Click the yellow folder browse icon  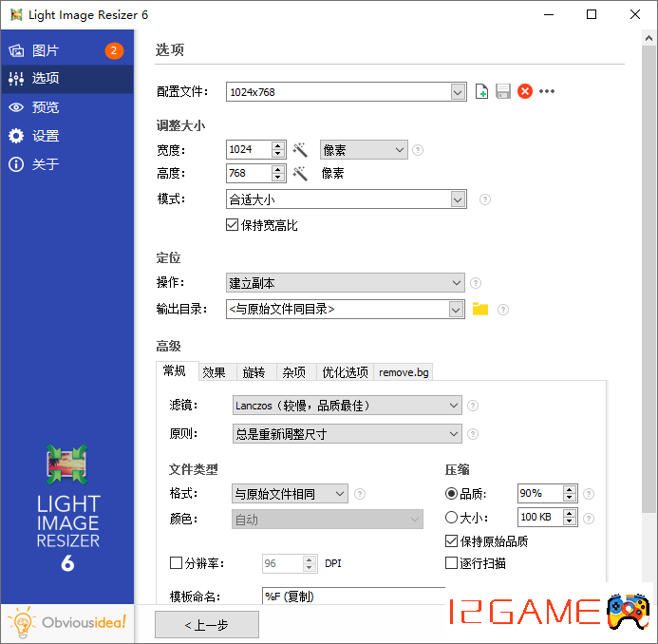pos(480,309)
